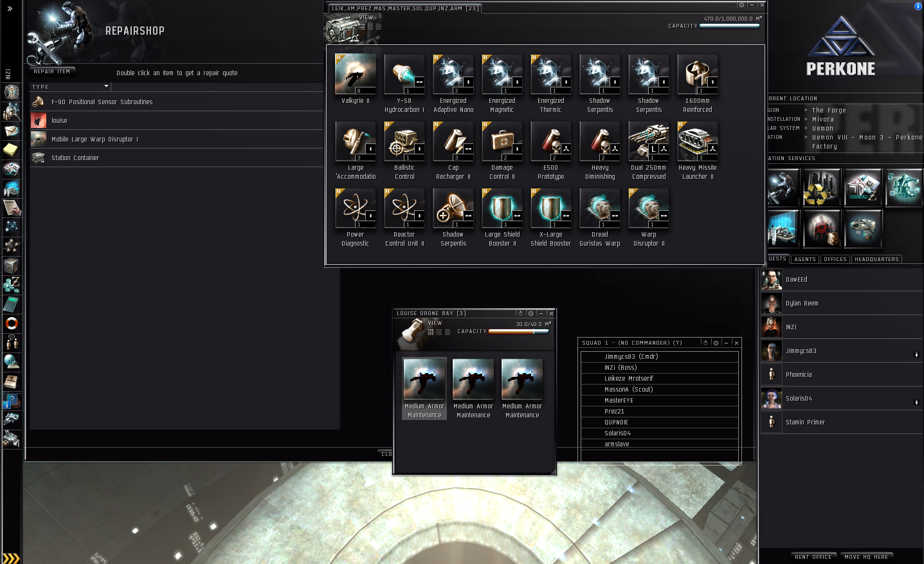Open the globe browser icon in sidebar
Screen dimensions: 924x564
(12, 362)
